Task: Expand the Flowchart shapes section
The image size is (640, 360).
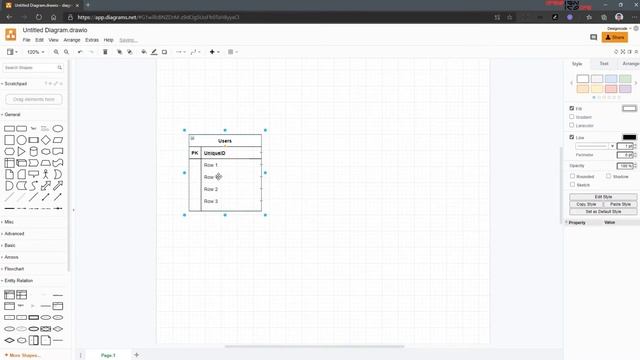Action: pyautogui.click(x=14, y=269)
